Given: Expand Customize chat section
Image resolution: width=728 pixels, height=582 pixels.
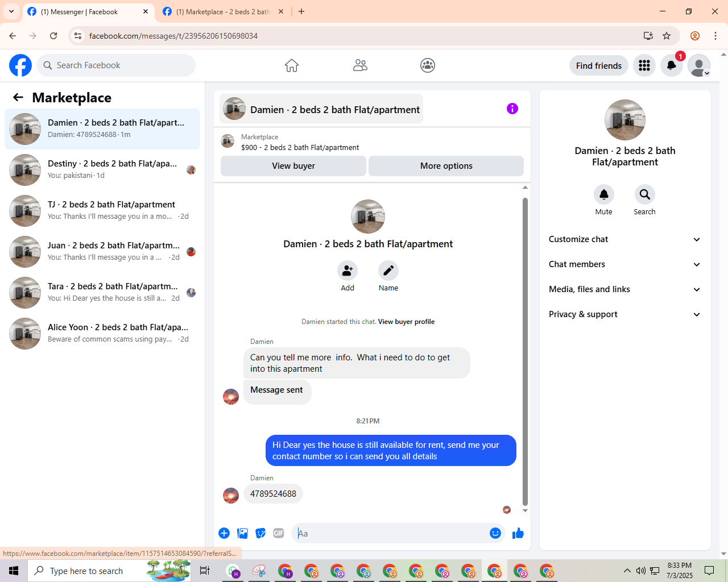Looking at the screenshot, I should (625, 239).
